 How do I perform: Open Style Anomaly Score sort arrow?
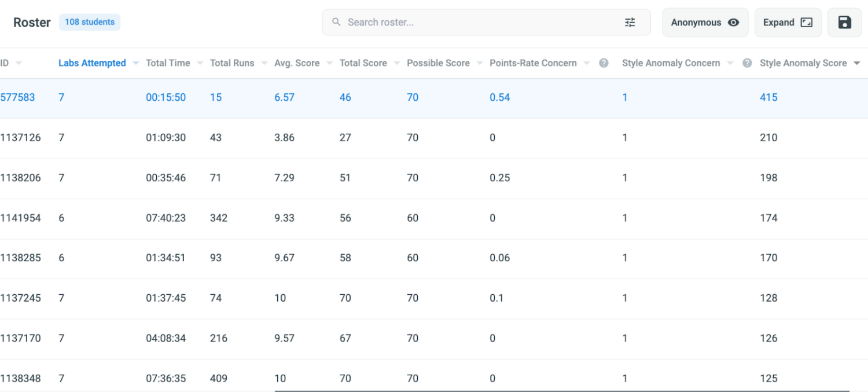(x=857, y=63)
